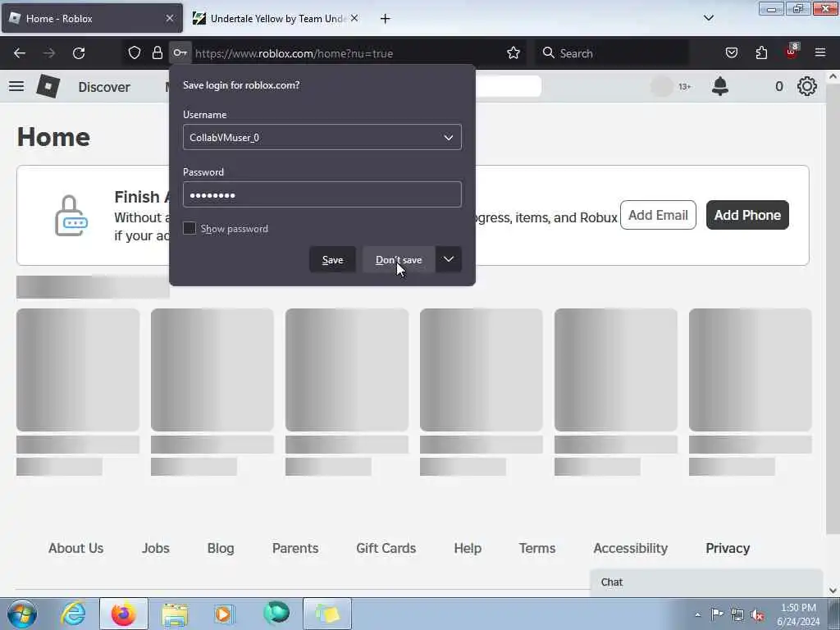The width and height of the screenshot is (840, 630).
Task: Click the Don't save button
Action: click(399, 259)
